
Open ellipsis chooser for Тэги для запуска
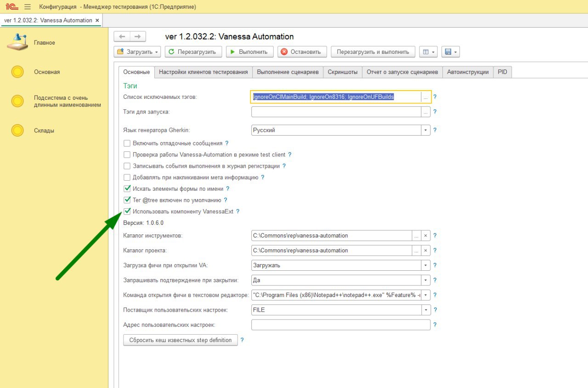pos(426,112)
